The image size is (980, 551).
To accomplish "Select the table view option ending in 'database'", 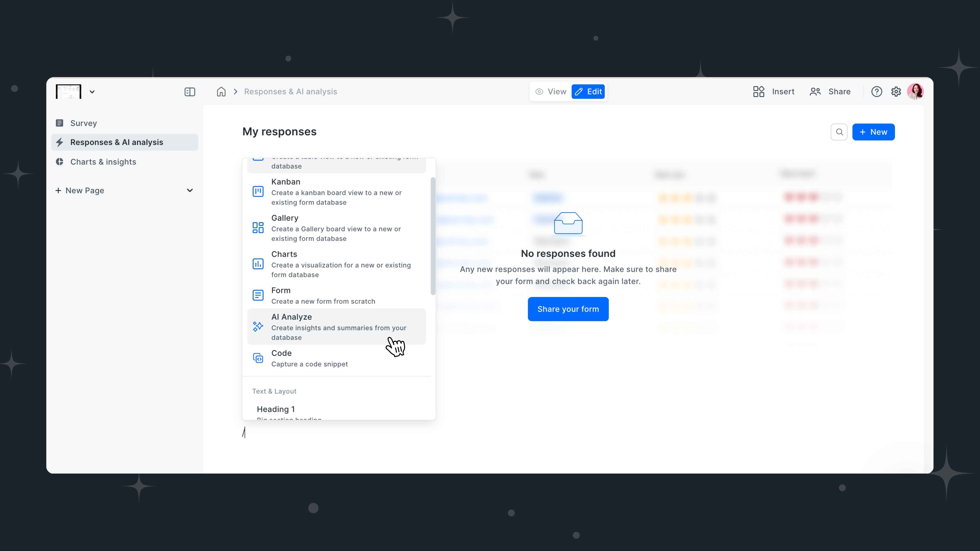I will tap(337, 165).
